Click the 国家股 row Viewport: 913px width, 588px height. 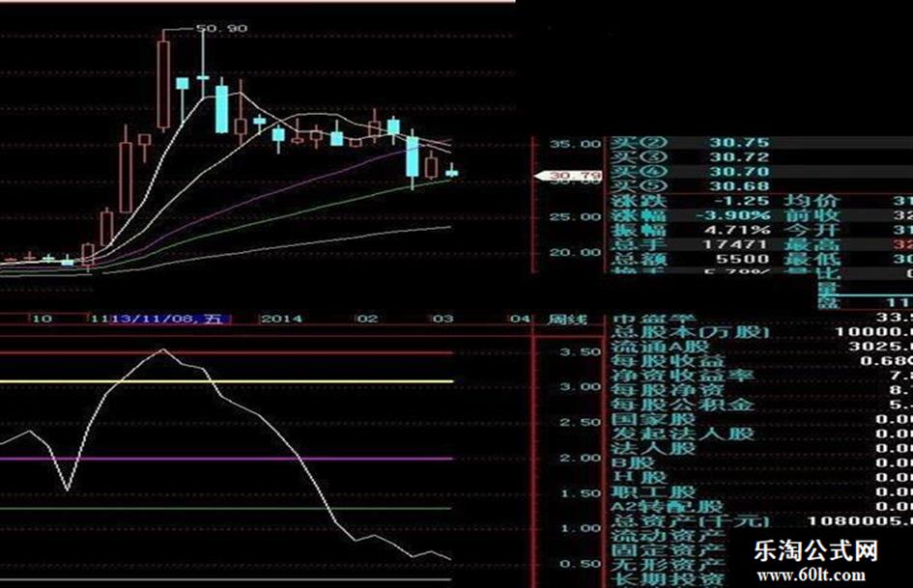coord(761,419)
